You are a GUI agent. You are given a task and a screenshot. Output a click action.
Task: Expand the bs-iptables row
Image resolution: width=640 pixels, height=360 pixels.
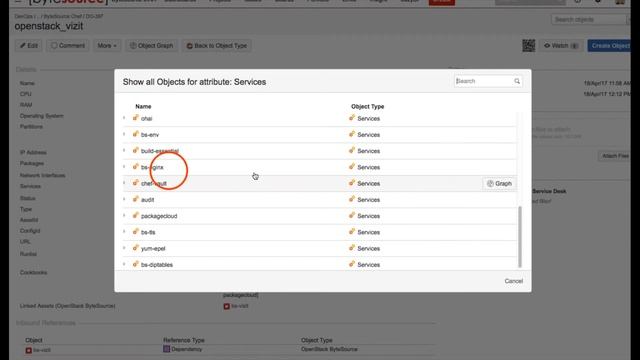[124, 264]
